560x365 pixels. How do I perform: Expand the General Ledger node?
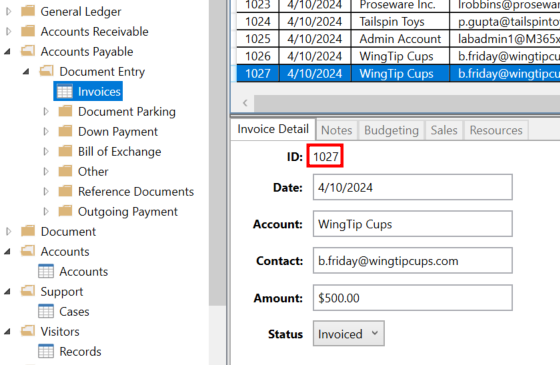tap(9, 11)
